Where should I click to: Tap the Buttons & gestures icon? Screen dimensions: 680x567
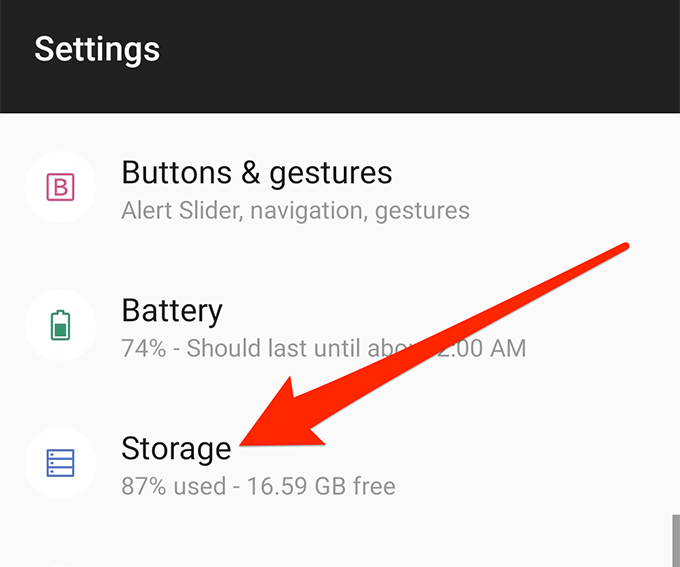(x=60, y=188)
